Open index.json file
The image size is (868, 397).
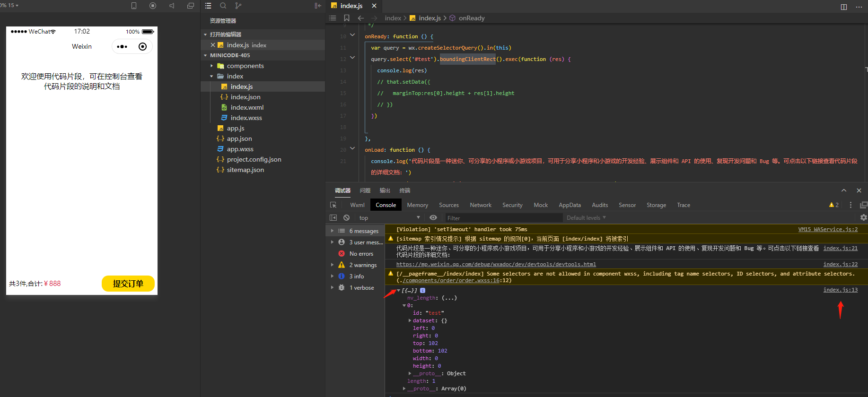coord(245,97)
